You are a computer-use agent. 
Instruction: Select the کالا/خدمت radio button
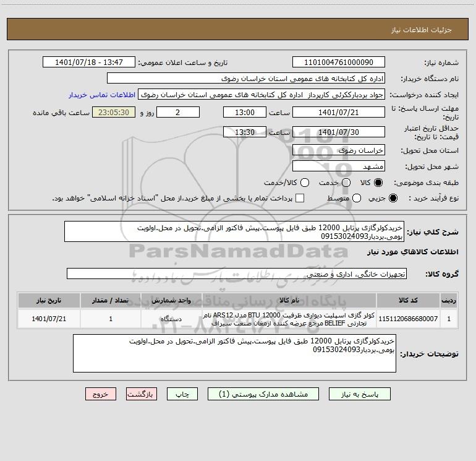(x=305, y=183)
